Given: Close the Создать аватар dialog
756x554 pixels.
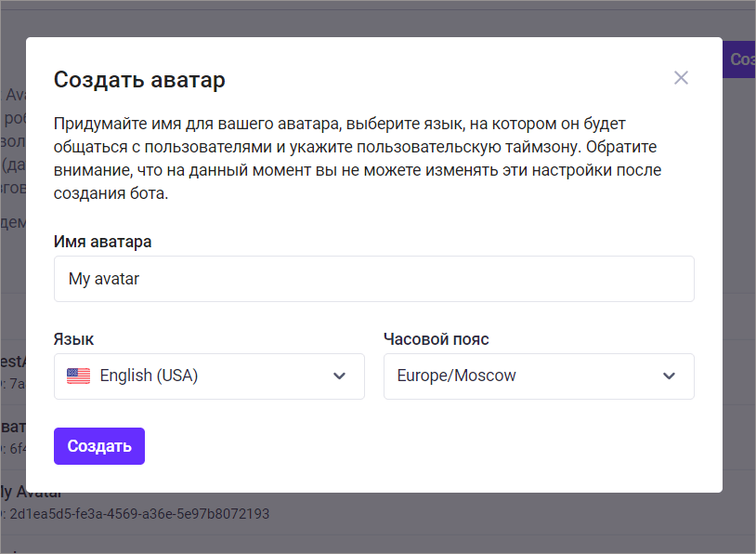Looking at the screenshot, I should (681, 78).
